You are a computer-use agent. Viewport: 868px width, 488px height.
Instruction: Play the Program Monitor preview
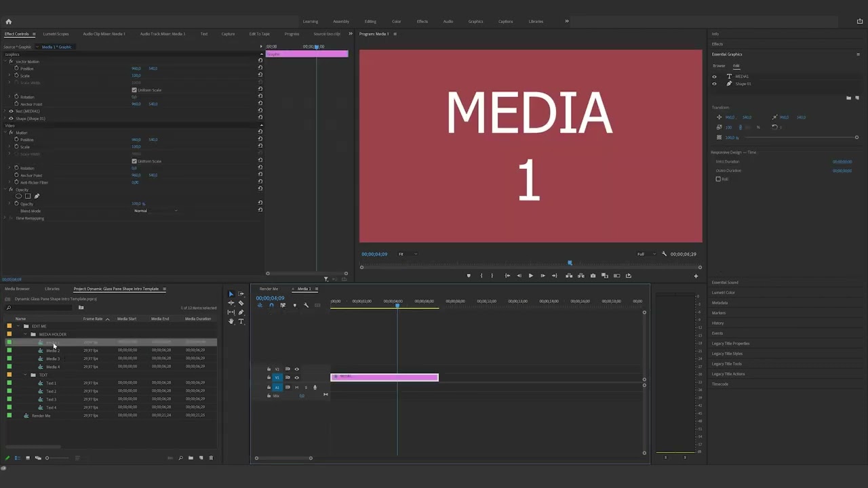point(530,276)
